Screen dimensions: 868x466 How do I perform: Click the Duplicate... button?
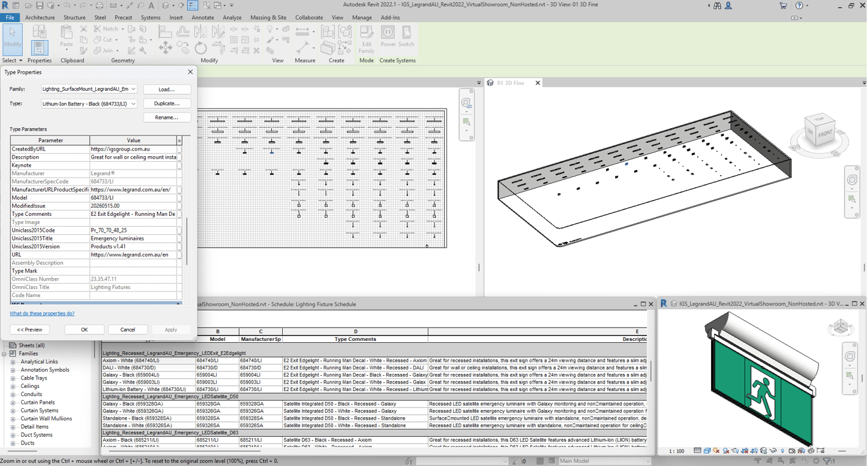click(166, 103)
